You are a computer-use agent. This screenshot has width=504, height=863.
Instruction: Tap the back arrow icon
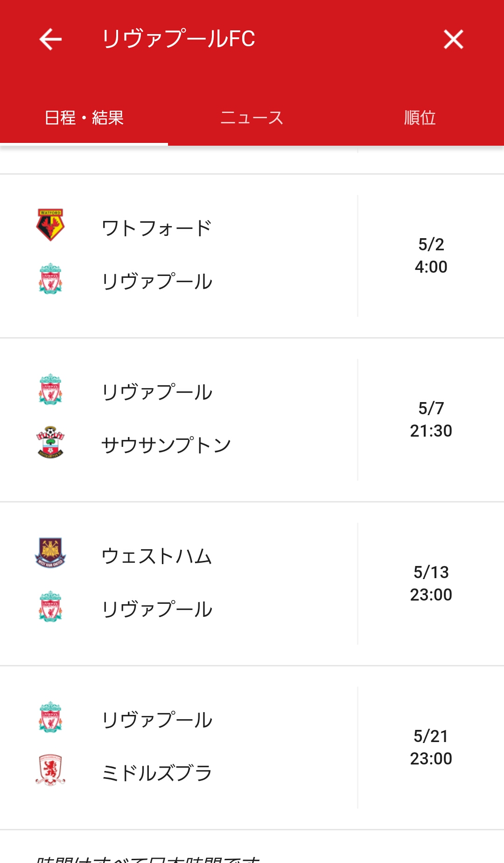click(x=50, y=39)
